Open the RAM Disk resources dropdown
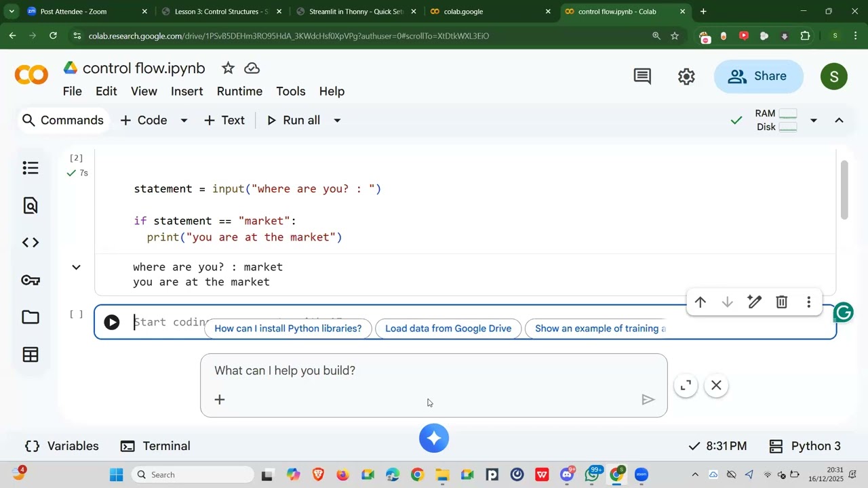 (x=814, y=121)
